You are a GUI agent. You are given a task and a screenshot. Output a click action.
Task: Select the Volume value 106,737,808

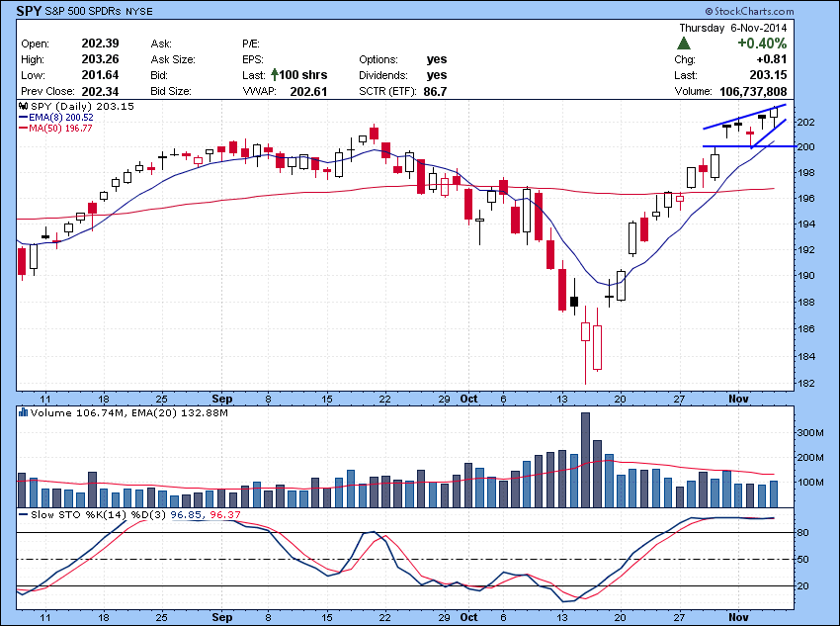click(753, 91)
